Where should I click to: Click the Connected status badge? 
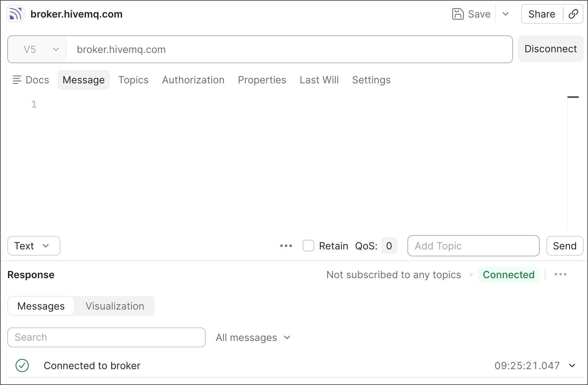coord(509,275)
